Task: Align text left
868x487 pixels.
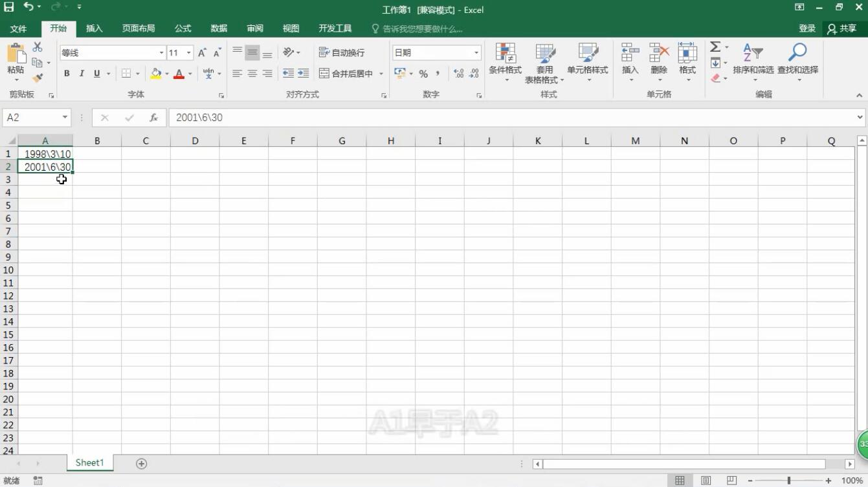Action: pos(237,74)
